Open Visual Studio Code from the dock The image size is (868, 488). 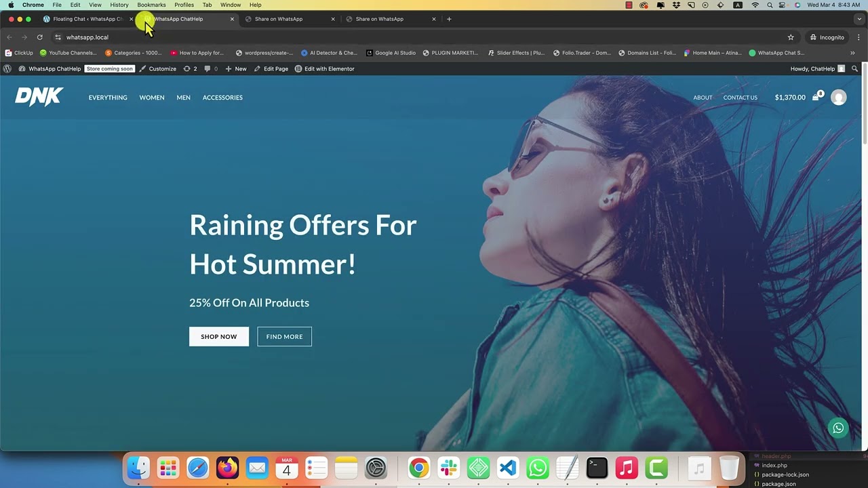coord(508,468)
